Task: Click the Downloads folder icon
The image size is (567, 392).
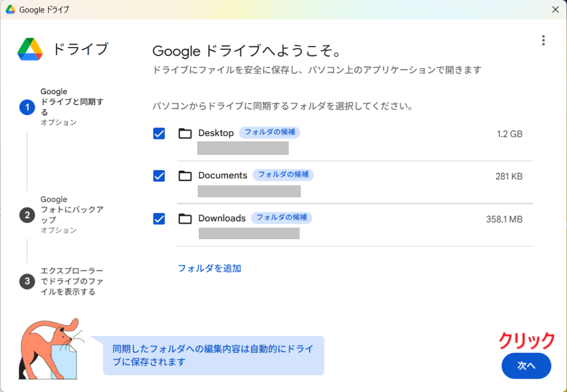Action: pyautogui.click(x=185, y=219)
